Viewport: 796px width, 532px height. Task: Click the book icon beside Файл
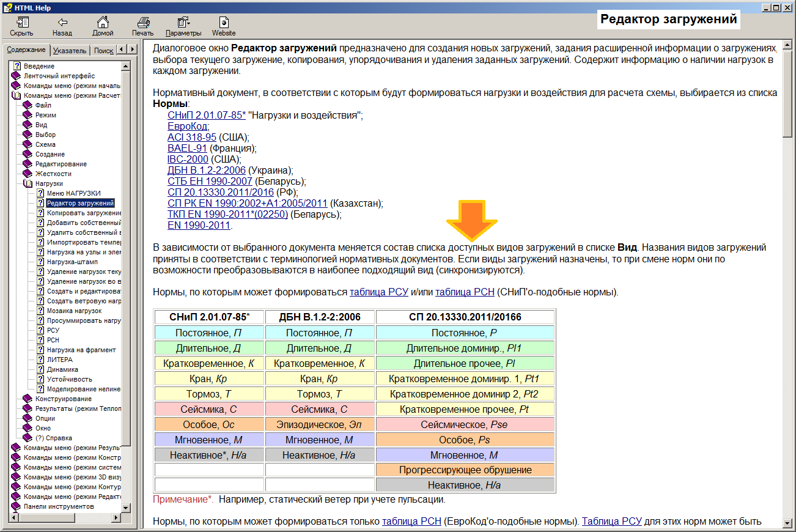(28, 105)
